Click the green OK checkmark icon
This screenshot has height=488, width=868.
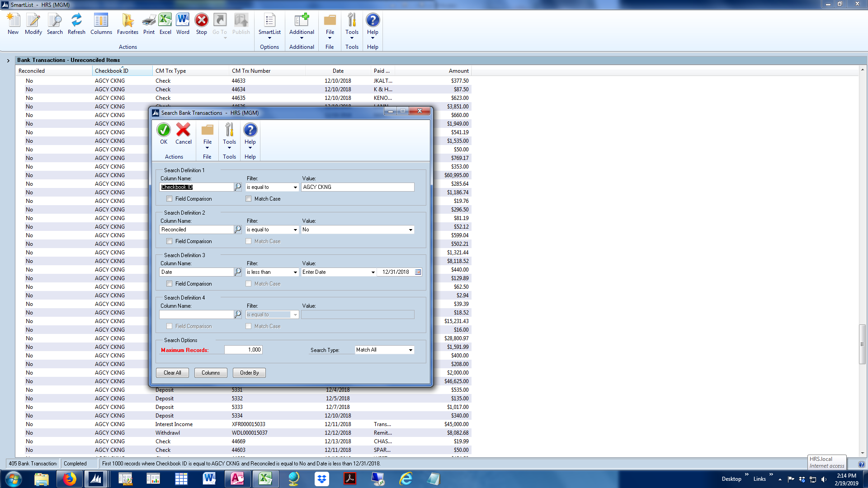click(163, 131)
